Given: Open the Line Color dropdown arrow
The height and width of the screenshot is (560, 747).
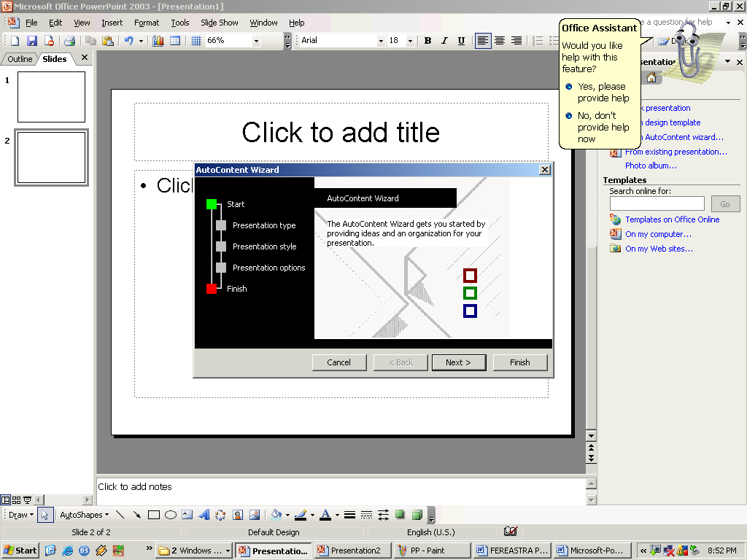Looking at the screenshot, I should click(312, 515).
